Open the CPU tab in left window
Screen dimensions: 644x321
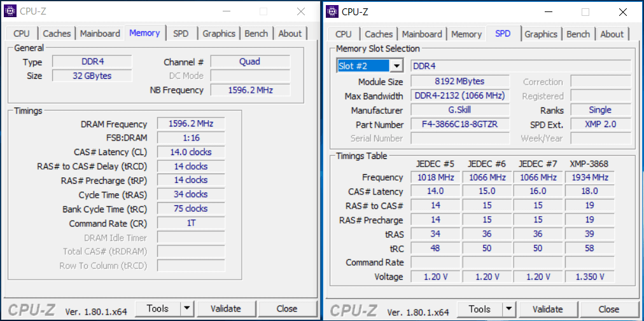coord(22,34)
